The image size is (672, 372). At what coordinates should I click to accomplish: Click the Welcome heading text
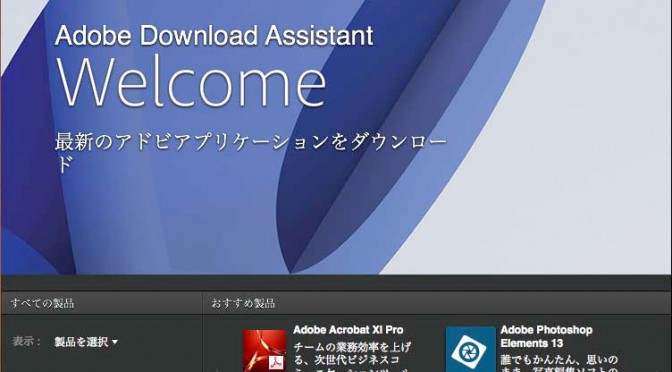pos(191,81)
